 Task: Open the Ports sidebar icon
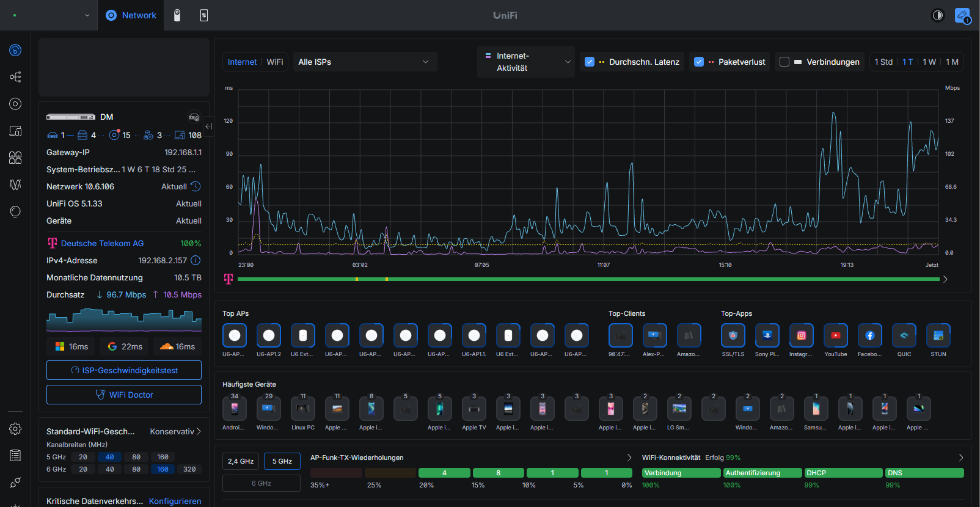point(15,158)
